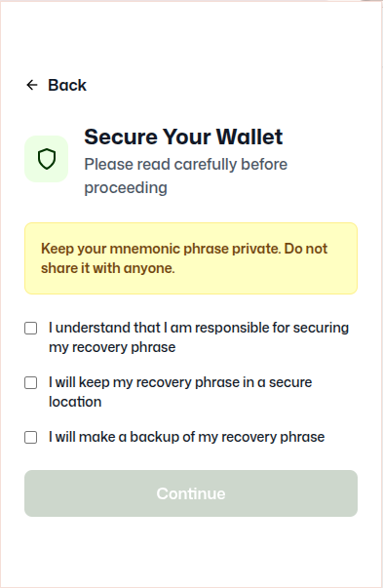Viewport: 383px width, 588px height.
Task: Select the 'Secure Your Wallet' heading
Action: pyautogui.click(x=183, y=137)
